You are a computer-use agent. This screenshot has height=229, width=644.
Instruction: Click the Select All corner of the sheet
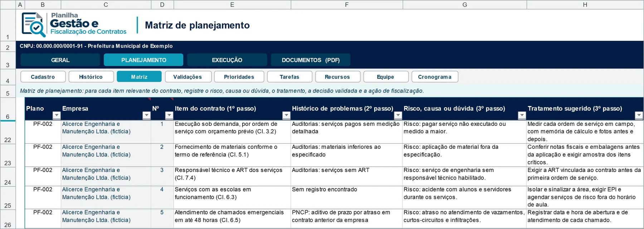click(x=8, y=5)
